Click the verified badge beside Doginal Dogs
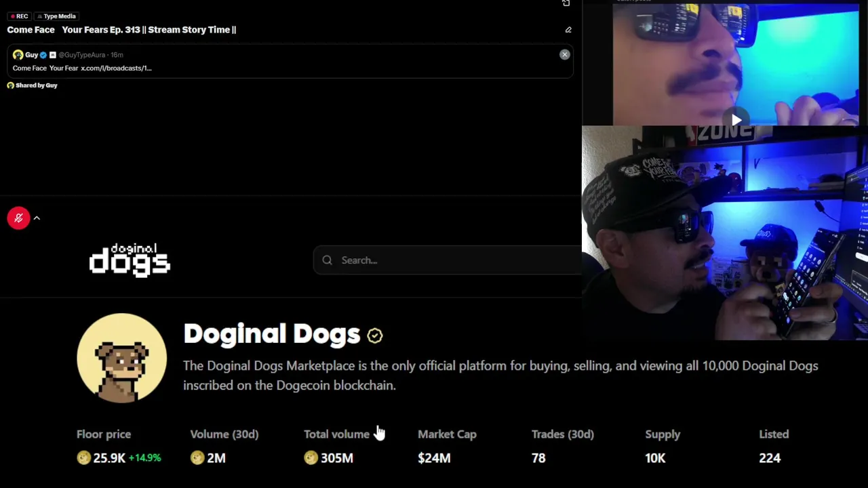Image resolution: width=868 pixels, height=488 pixels. (375, 335)
